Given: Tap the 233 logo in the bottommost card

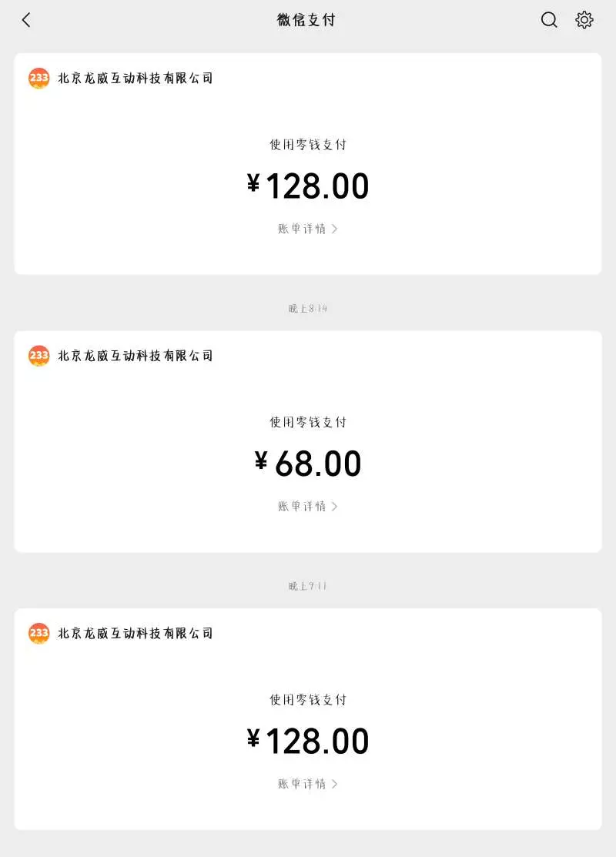Looking at the screenshot, I should [x=38, y=633].
